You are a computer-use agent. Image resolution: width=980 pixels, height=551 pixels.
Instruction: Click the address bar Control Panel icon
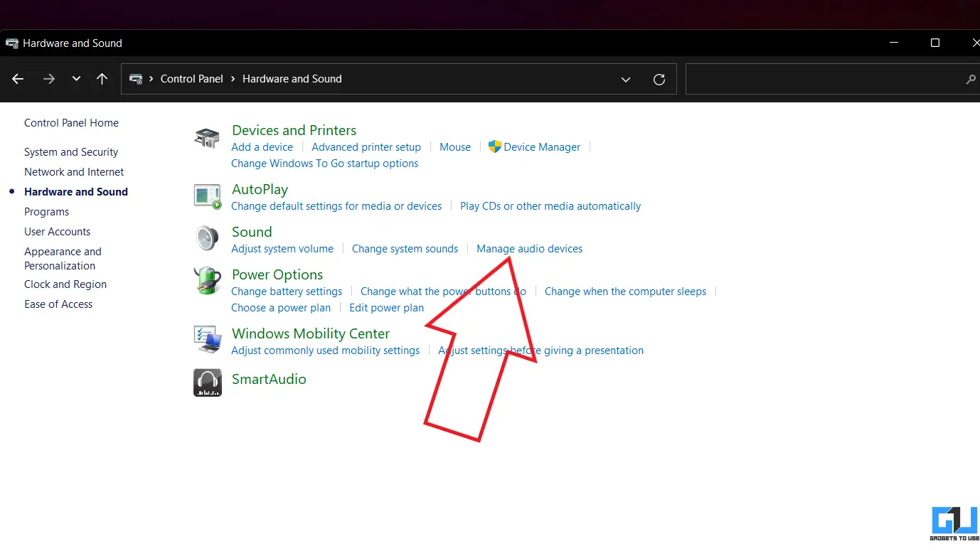[x=136, y=79]
